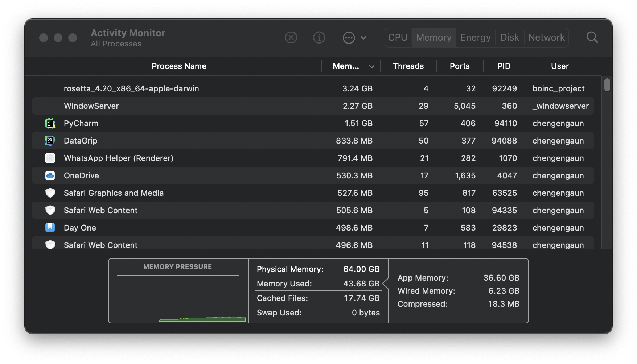The image size is (637, 364).
Task: Click the ellipsis more options icon
Action: click(349, 37)
